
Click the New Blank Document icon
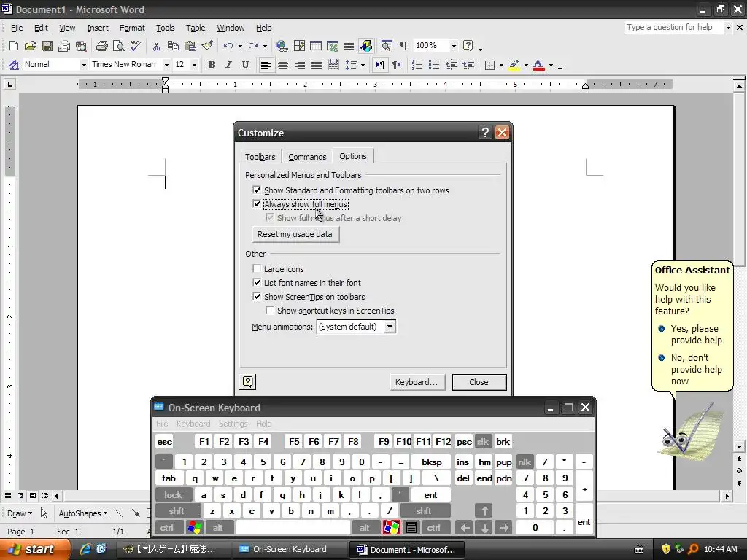coord(13,46)
